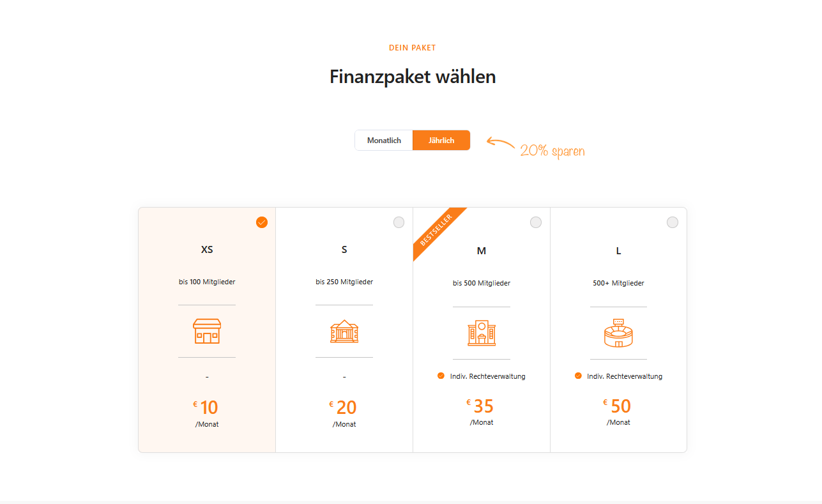Click the selected XS package radio button

[x=262, y=222]
